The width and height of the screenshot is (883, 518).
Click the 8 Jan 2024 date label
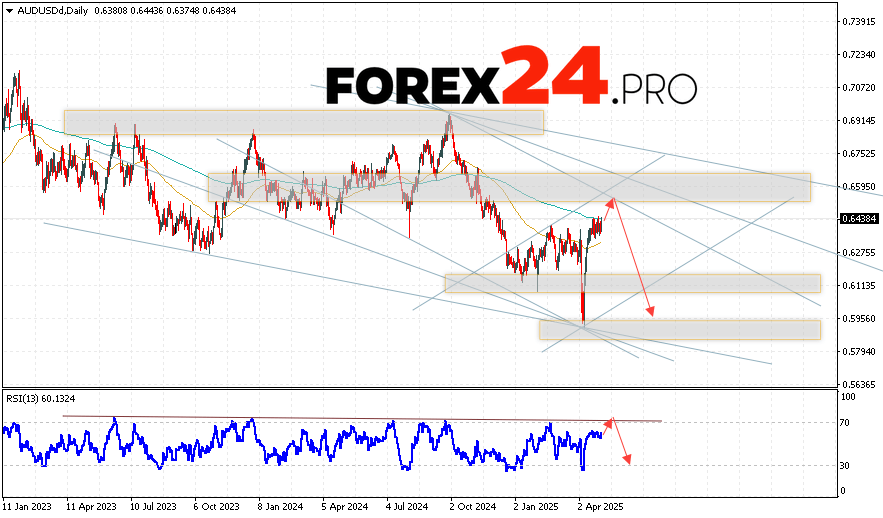pyautogui.click(x=281, y=507)
